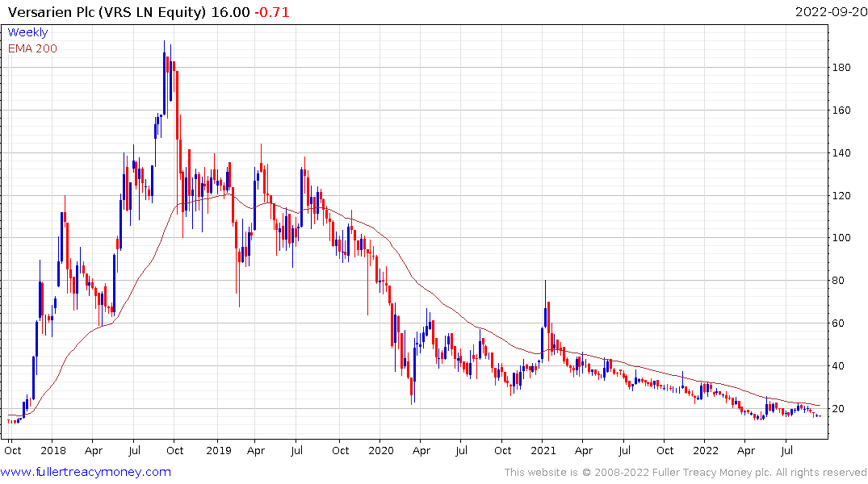The image size is (868, 484).
Task: Click the 2020 year label on time axis
Action: [381, 450]
